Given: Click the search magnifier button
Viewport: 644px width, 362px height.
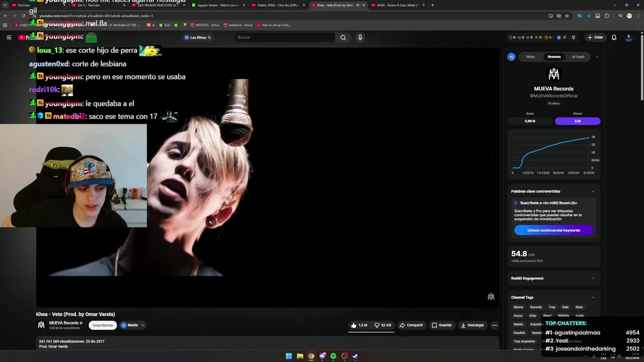Looking at the screenshot, I should 343,37.
